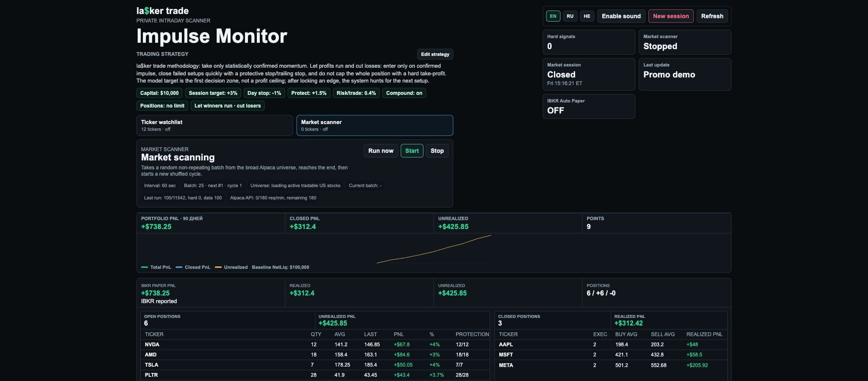Click the Market session Closed card
The height and width of the screenshot is (381, 868).
coord(589,74)
